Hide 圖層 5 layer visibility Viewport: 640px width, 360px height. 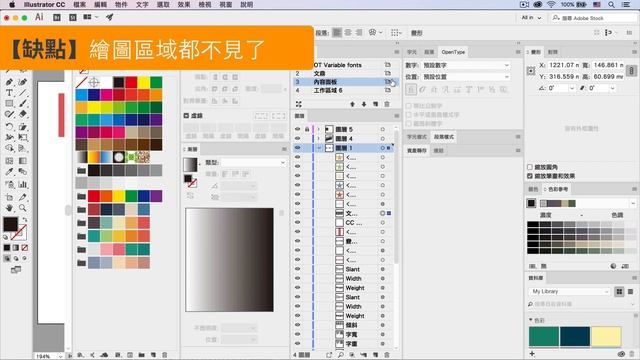[298, 129]
